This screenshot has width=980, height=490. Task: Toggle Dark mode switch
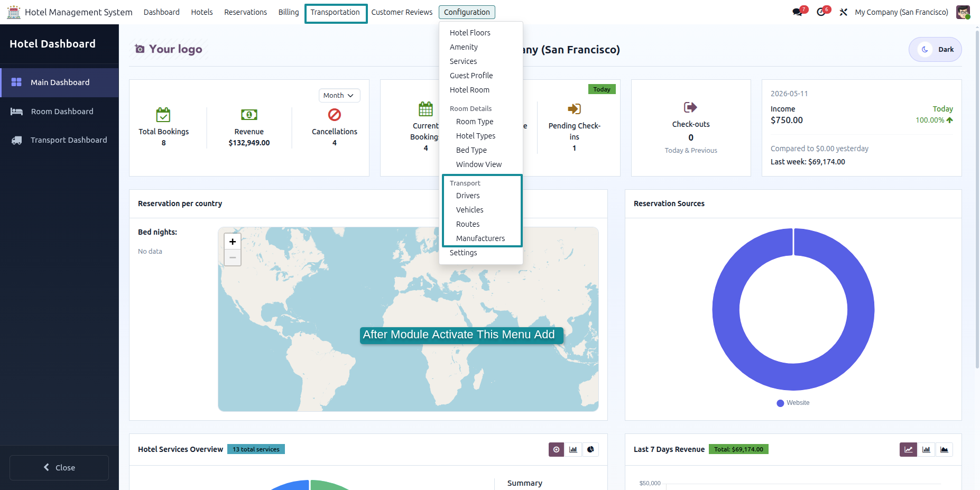[935, 49]
